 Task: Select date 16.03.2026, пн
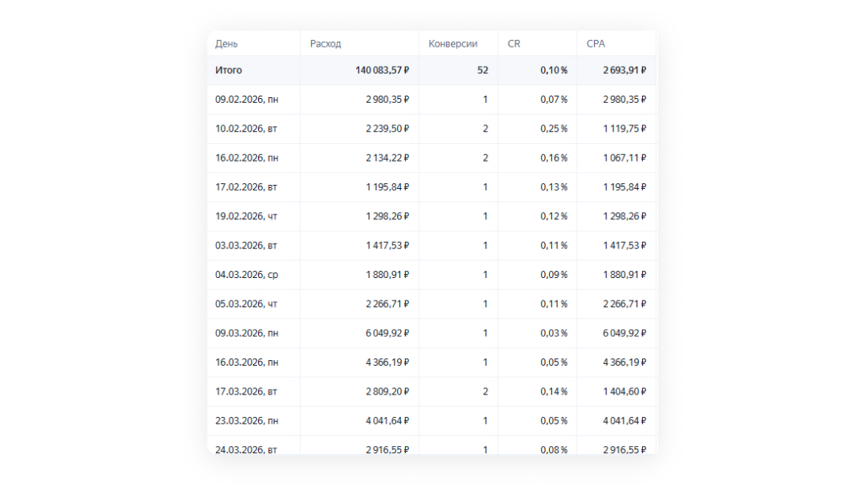coord(247,362)
